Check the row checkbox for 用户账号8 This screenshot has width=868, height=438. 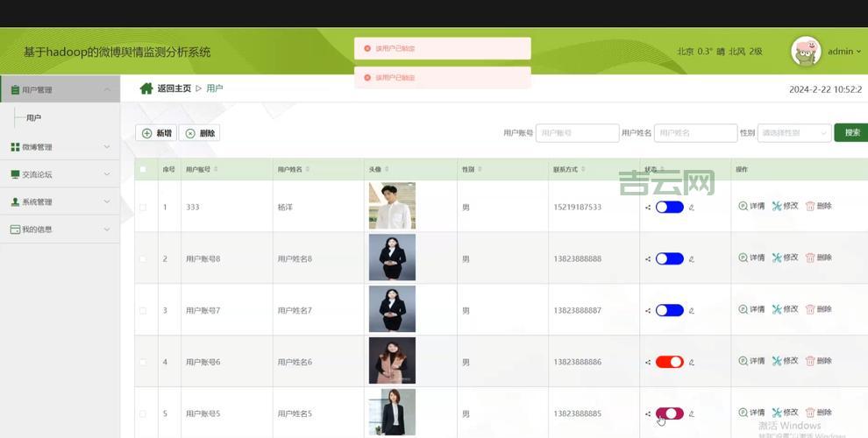coord(143,258)
